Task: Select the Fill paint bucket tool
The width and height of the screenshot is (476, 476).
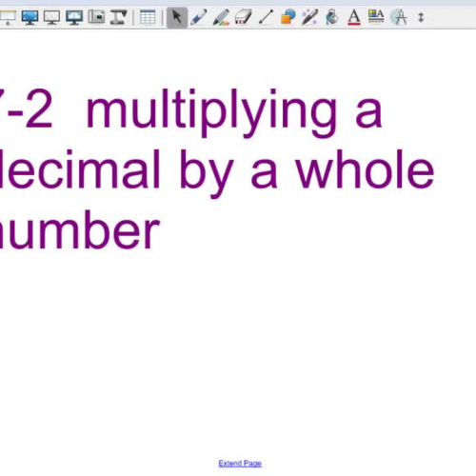Action: coord(332,17)
